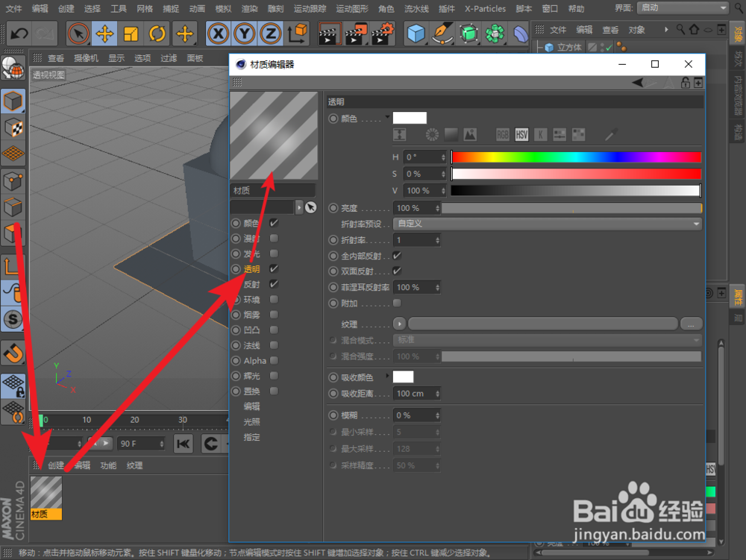The image size is (746, 560).
Task: Adjust the 折射率 value stepper
Action: (x=437, y=240)
